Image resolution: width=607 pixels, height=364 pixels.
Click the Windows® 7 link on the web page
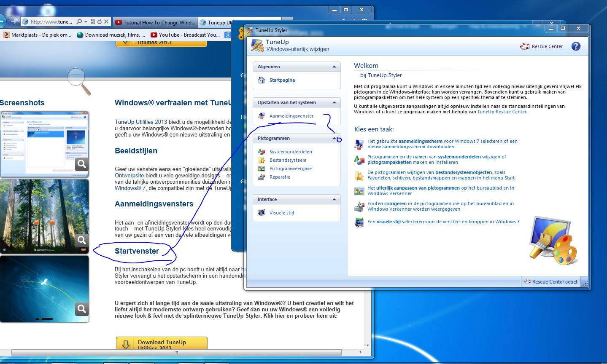click(130, 188)
